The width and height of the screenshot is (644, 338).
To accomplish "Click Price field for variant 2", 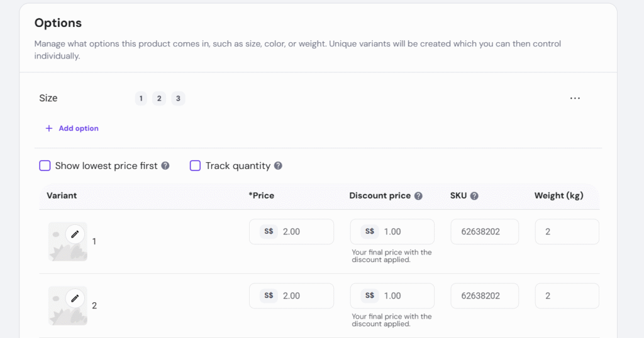I will tap(306, 296).
